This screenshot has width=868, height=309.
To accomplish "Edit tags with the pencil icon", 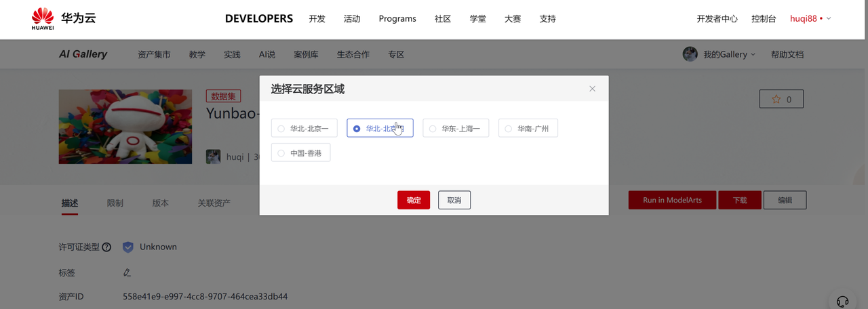I will tap(127, 272).
